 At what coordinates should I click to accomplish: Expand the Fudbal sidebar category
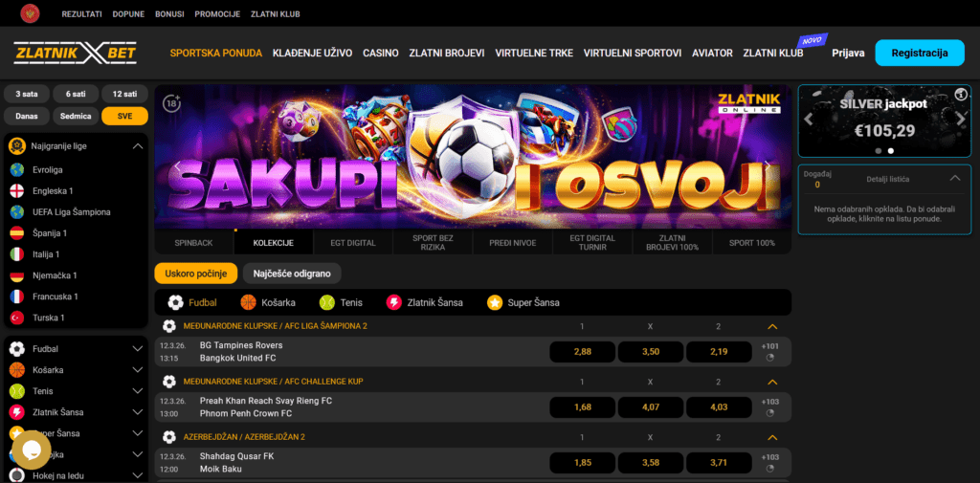pos(138,349)
